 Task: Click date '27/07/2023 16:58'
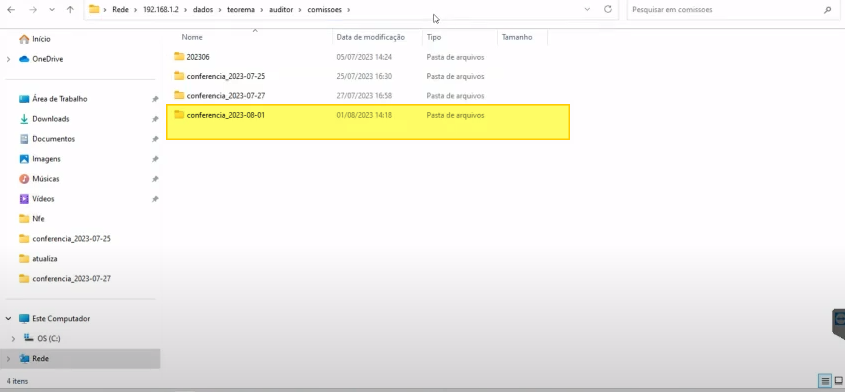(x=364, y=95)
